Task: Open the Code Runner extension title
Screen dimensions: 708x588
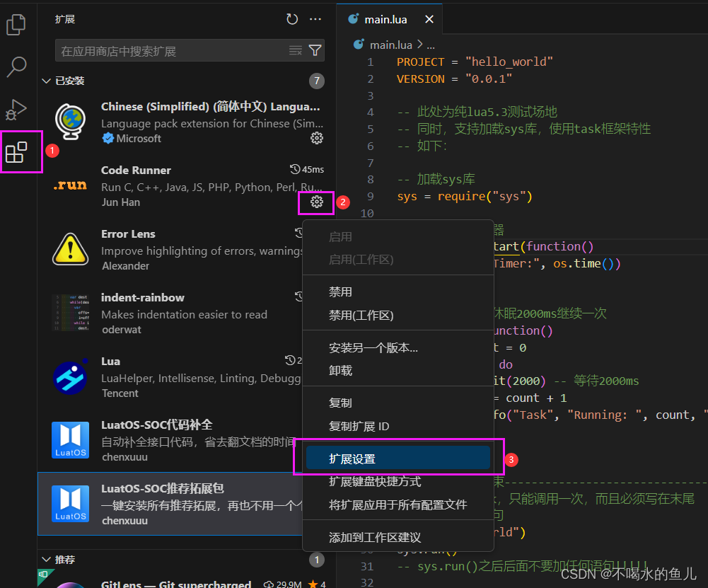Action: pos(136,171)
